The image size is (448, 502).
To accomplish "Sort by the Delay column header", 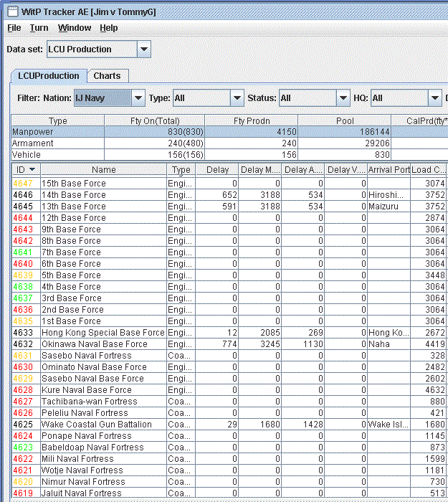I will [x=217, y=170].
